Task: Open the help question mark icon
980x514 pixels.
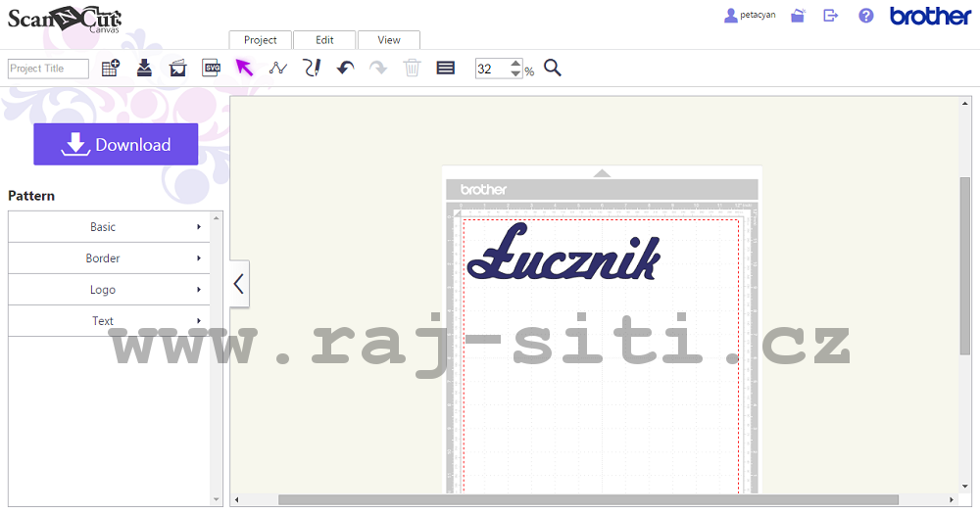Action: pyautogui.click(x=865, y=16)
